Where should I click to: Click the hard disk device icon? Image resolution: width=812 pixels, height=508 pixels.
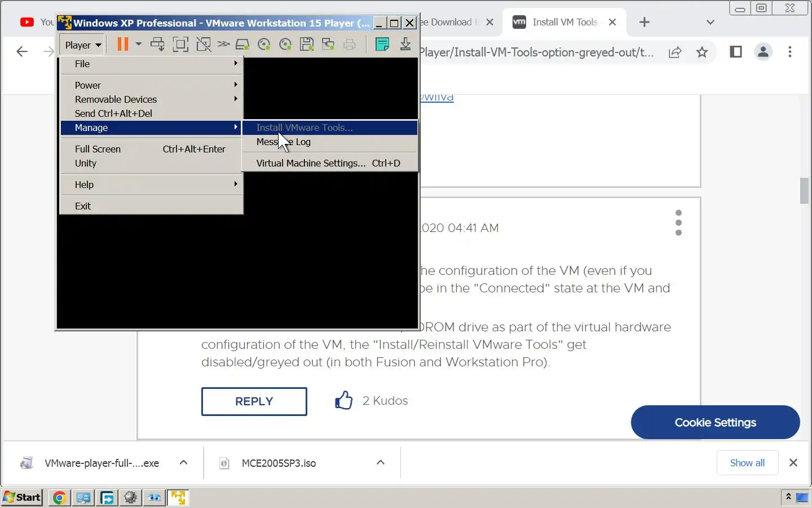click(x=242, y=44)
